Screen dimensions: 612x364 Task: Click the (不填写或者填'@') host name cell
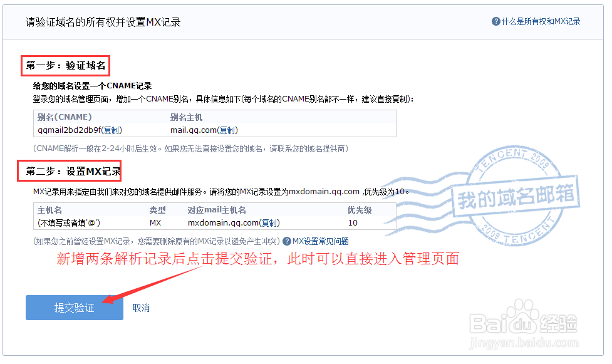(69, 222)
